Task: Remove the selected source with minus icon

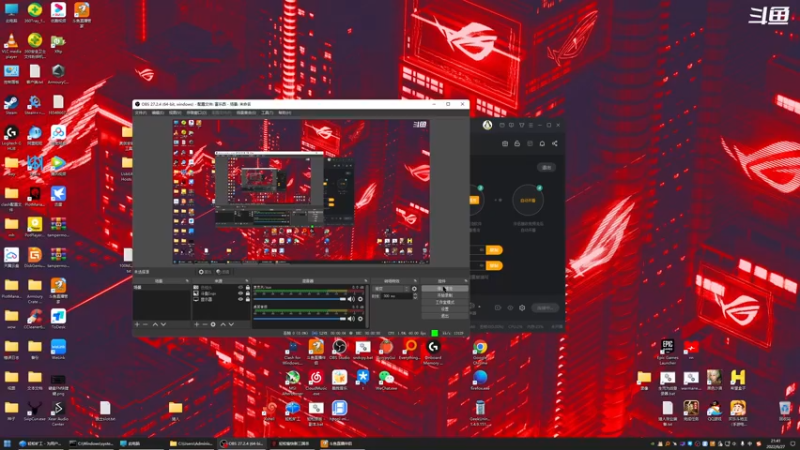Action: click(205, 324)
